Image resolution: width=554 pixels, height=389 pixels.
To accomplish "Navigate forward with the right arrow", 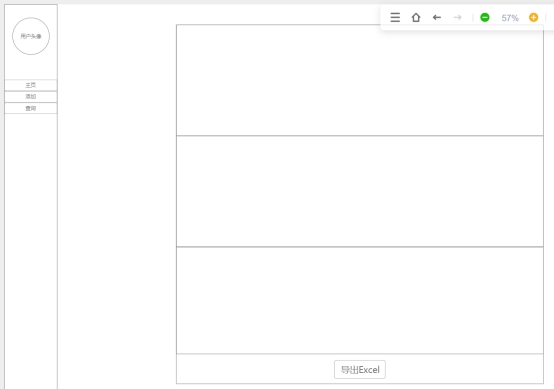I will tap(458, 17).
